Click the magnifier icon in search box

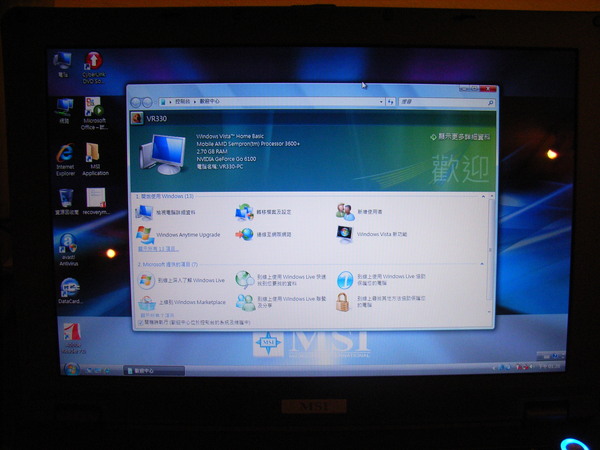click(490, 103)
